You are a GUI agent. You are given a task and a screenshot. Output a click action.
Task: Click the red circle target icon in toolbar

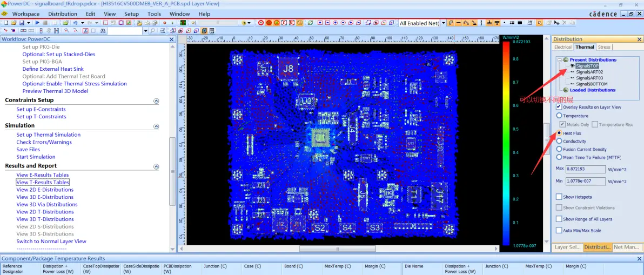pyautogui.click(x=261, y=23)
